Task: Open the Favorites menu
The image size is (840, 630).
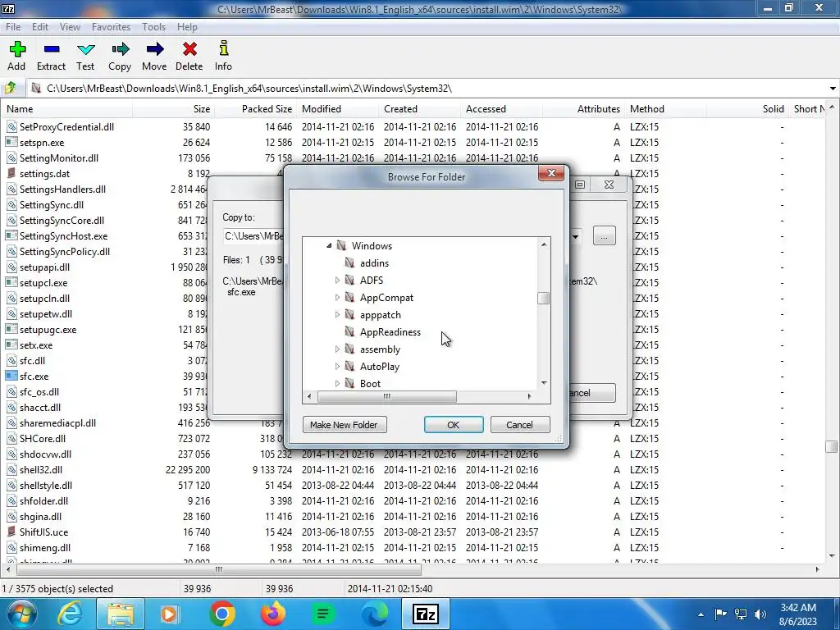Action: [x=111, y=27]
